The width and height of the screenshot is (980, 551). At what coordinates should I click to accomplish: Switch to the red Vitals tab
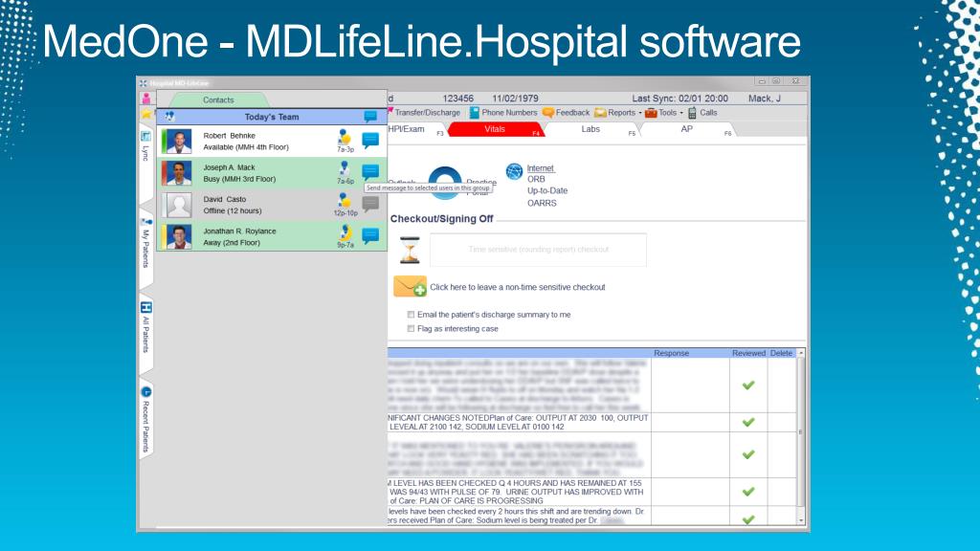pos(496,129)
